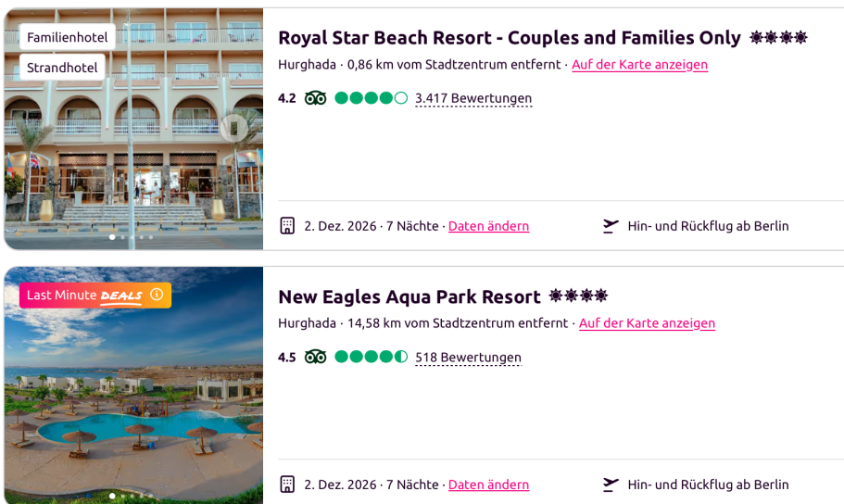Show New Eagles Aqua Park on map
Viewport: 844px width, 504px height.
pyautogui.click(x=647, y=323)
